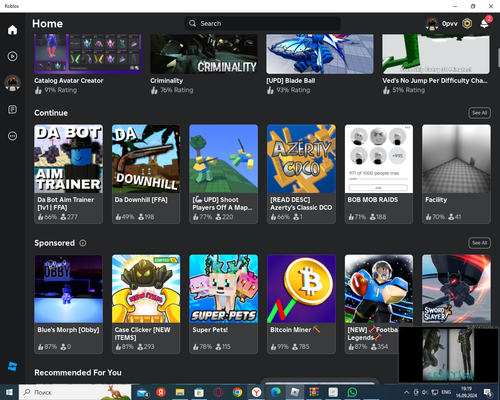
Task: Open the Charts play icon in sidebar
Action: 12,56
